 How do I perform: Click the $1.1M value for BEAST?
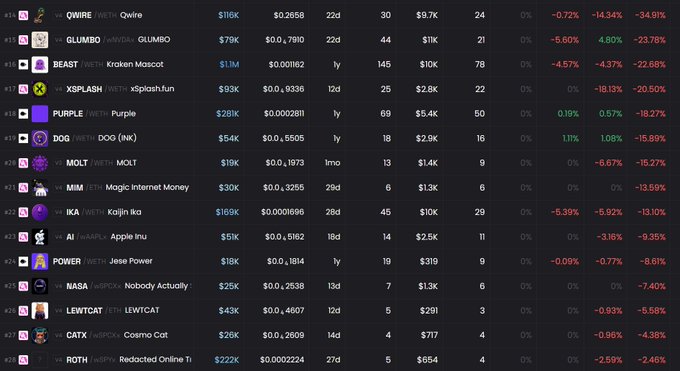pyautogui.click(x=229, y=65)
